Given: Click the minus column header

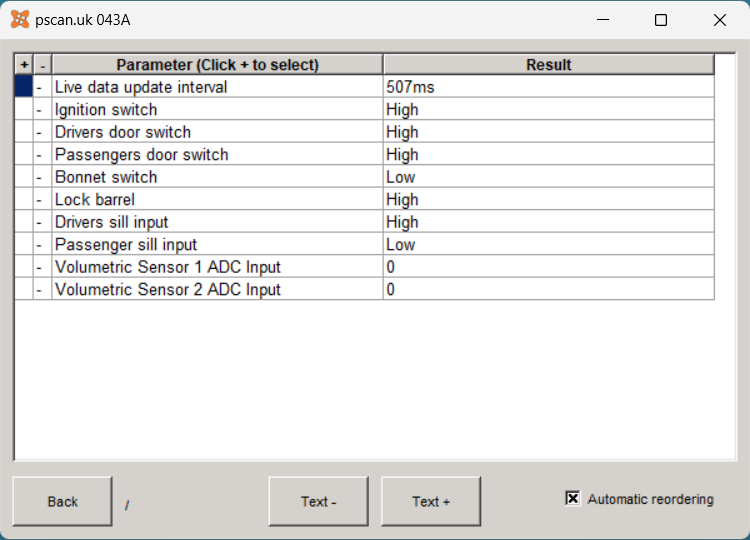Looking at the screenshot, I should click(x=43, y=65).
